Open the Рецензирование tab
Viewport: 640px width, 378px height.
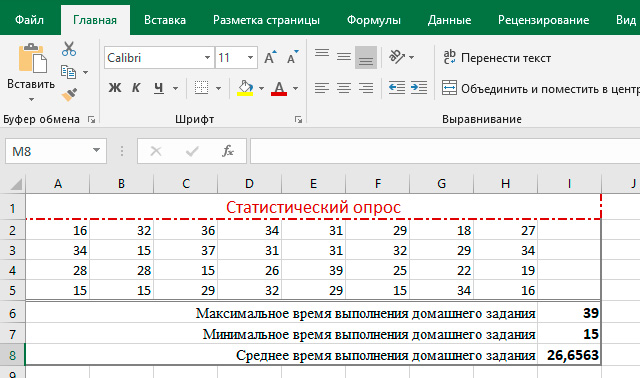pyautogui.click(x=543, y=20)
